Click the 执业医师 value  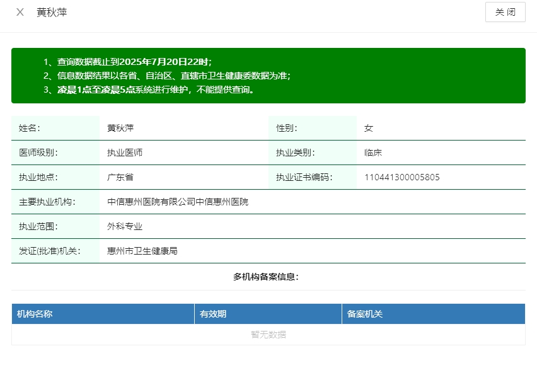point(125,153)
